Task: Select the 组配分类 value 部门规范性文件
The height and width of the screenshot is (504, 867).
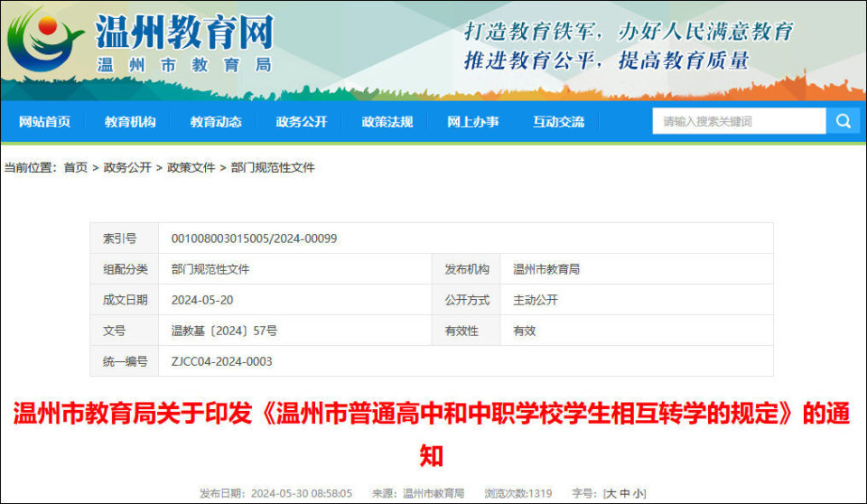Action: (x=210, y=269)
